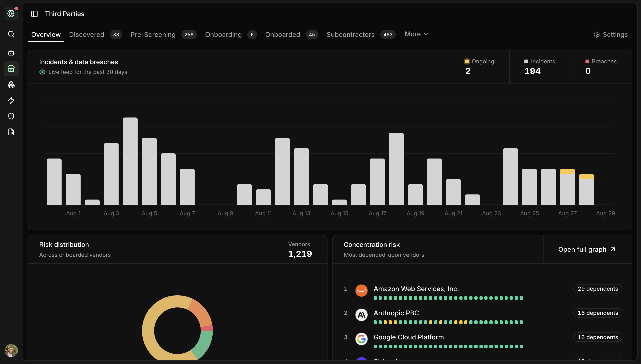Click the 29 dependents badge

[x=598, y=289]
